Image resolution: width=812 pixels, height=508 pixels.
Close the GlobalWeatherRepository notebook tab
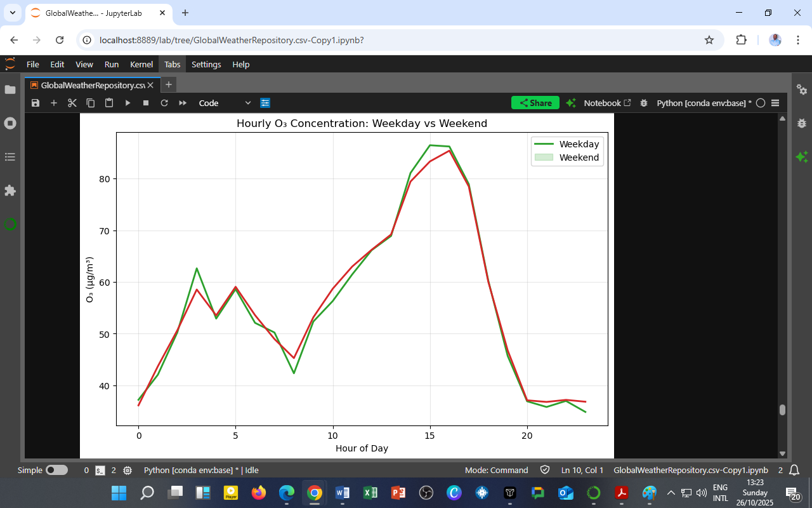[150, 85]
